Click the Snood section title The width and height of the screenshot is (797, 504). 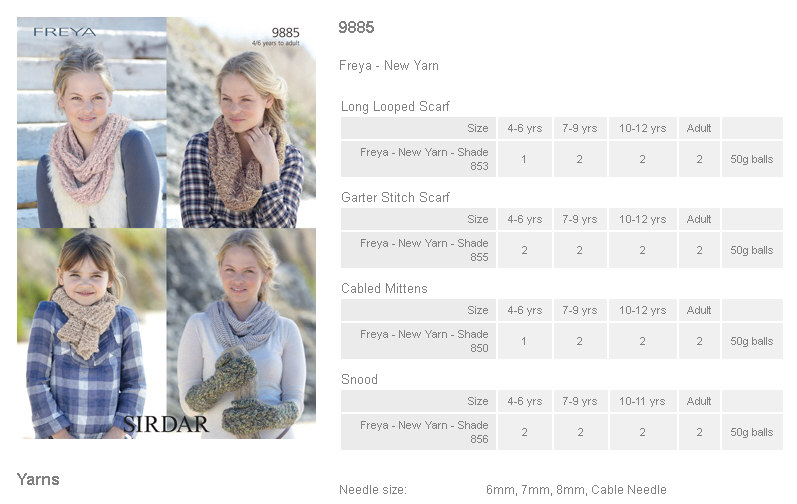pos(359,380)
